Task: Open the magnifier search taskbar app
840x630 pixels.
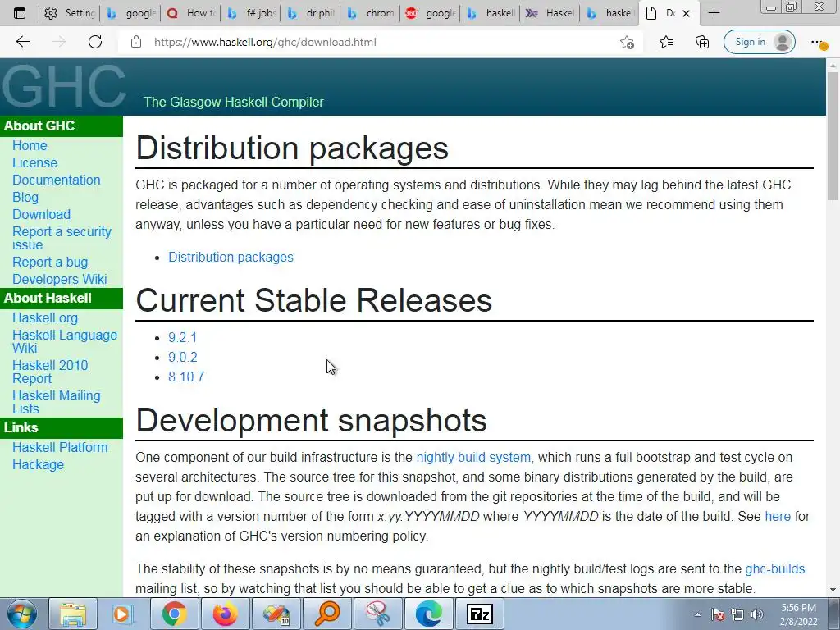Action: (326, 614)
